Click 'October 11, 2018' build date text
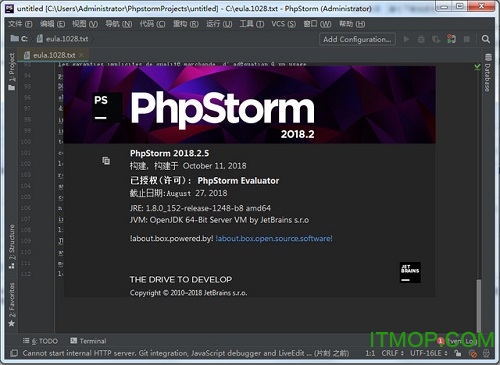The height and width of the screenshot is (365, 500). [214, 166]
